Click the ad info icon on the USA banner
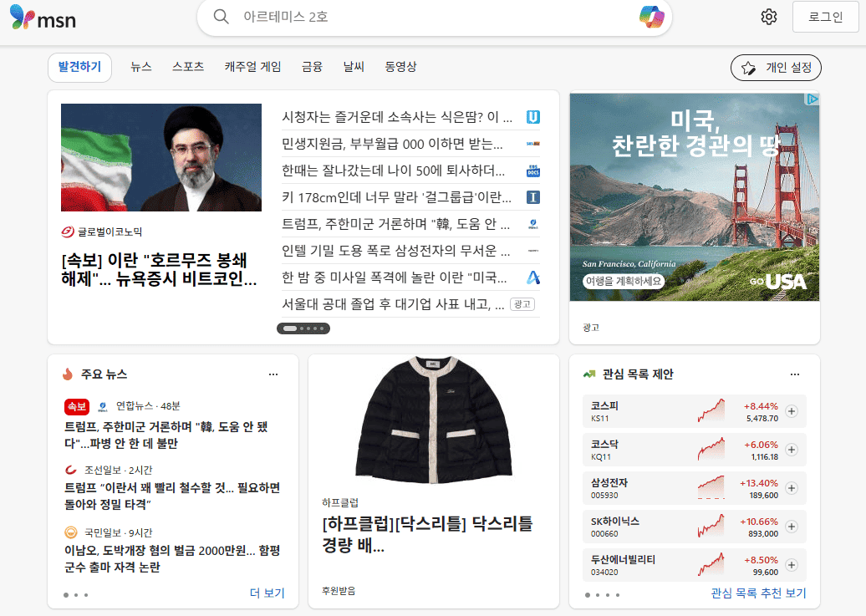Screen dimensions: 866x616 point(812,99)
